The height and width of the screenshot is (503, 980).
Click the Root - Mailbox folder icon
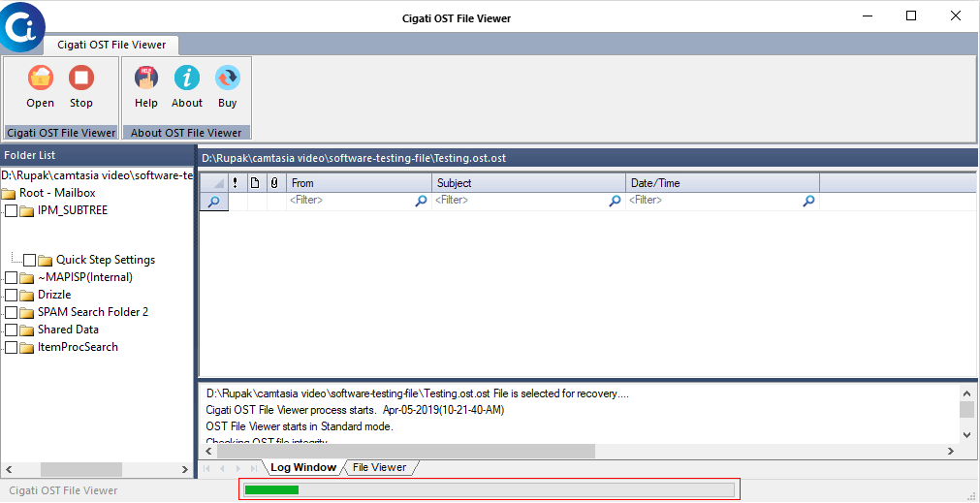coord(9,193)
